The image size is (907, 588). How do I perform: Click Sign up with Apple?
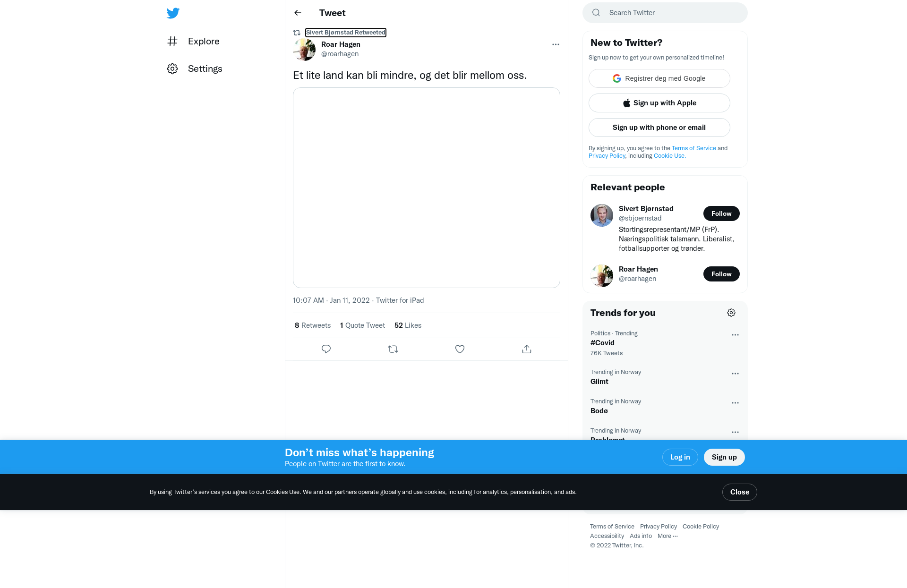pyautogui.click(x=659, y=103)
